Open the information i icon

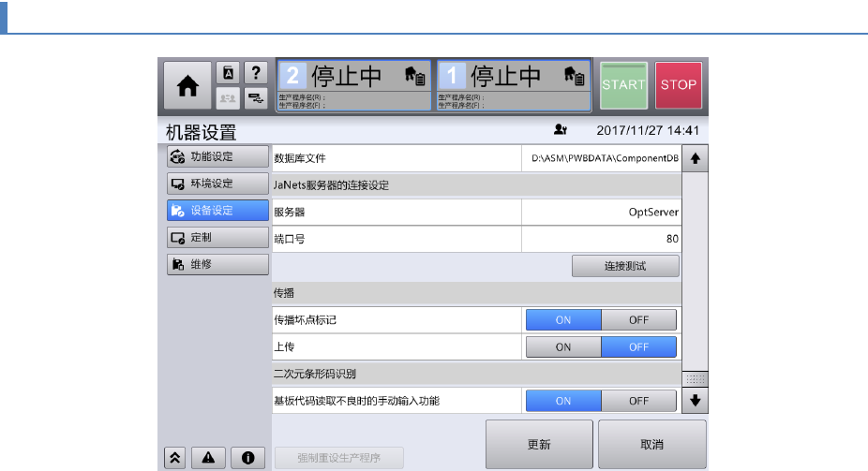click(248, 458)
